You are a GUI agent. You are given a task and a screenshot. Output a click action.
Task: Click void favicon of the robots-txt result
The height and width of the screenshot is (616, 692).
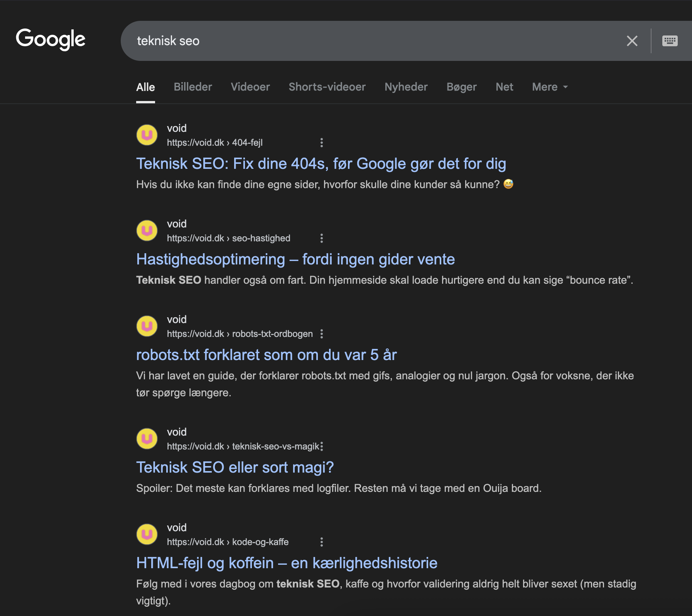coord(147,326)
